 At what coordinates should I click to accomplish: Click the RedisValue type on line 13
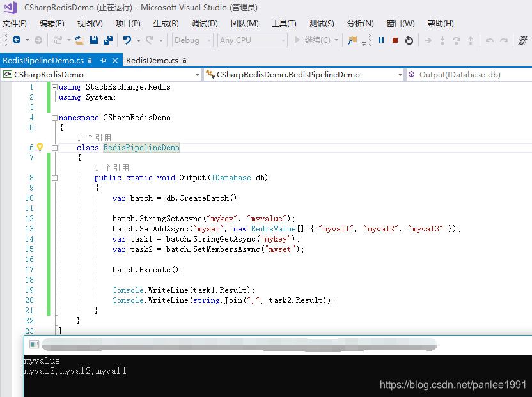(x=273, y=229)
